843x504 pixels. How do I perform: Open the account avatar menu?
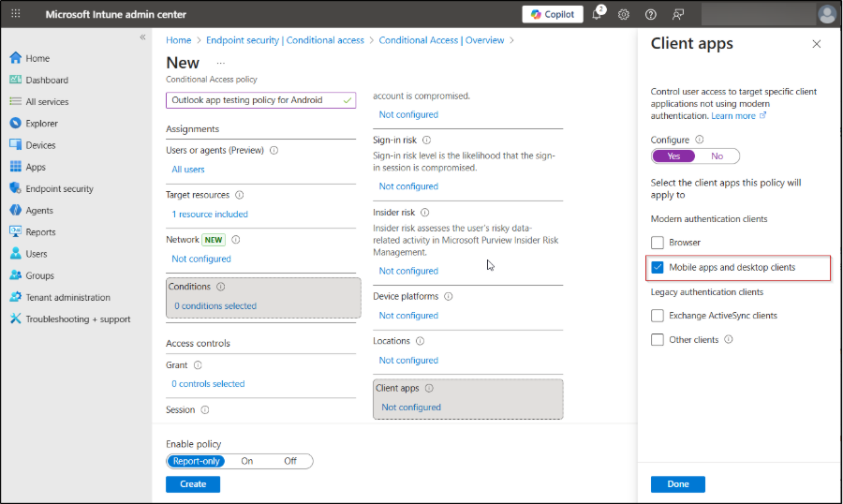pos(826,15)
